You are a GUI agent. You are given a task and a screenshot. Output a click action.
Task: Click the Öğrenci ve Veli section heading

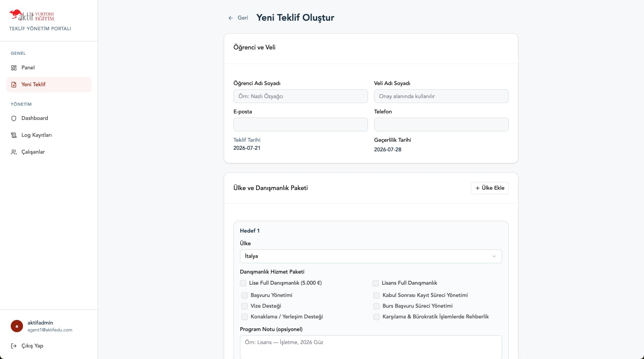point(254,48)
